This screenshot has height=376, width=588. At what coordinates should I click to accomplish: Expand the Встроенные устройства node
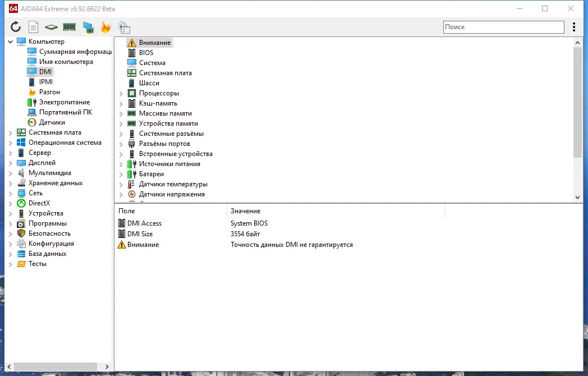coord(121,154)
